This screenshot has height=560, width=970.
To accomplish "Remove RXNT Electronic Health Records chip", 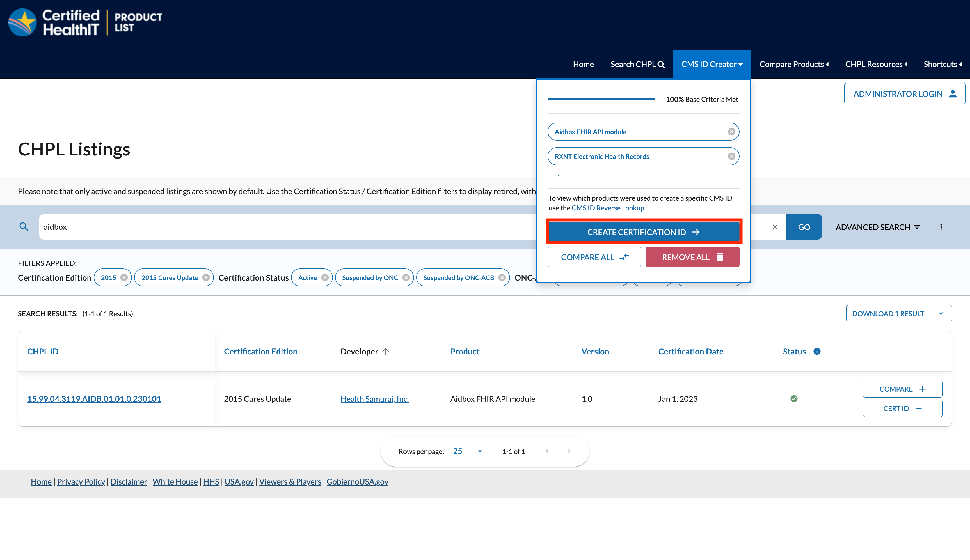I will [x=731, y=156].
